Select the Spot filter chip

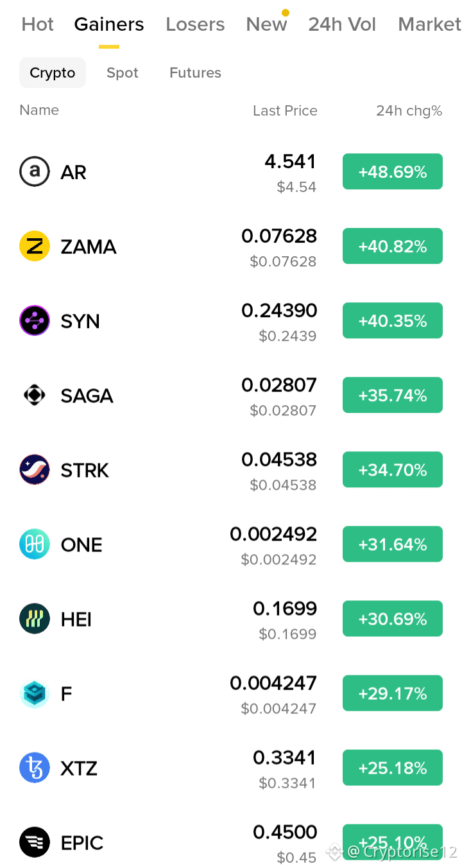coord(123,73)
